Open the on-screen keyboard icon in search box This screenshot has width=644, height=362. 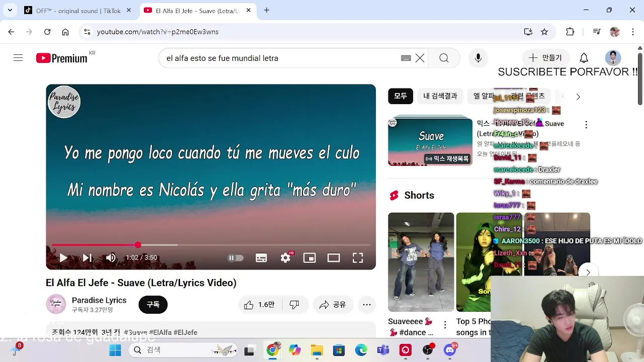click(406, 58)
